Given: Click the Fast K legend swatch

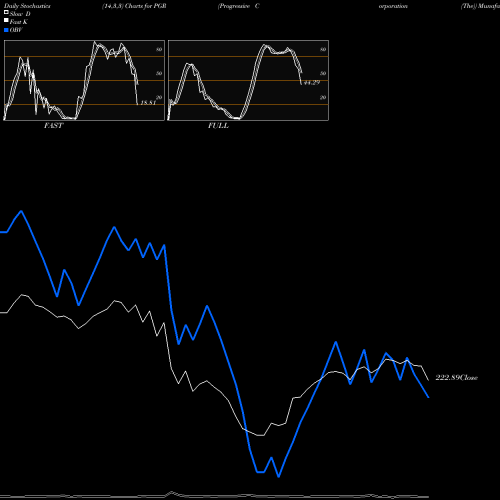Looking at the screenshot, I should (6, 20).
